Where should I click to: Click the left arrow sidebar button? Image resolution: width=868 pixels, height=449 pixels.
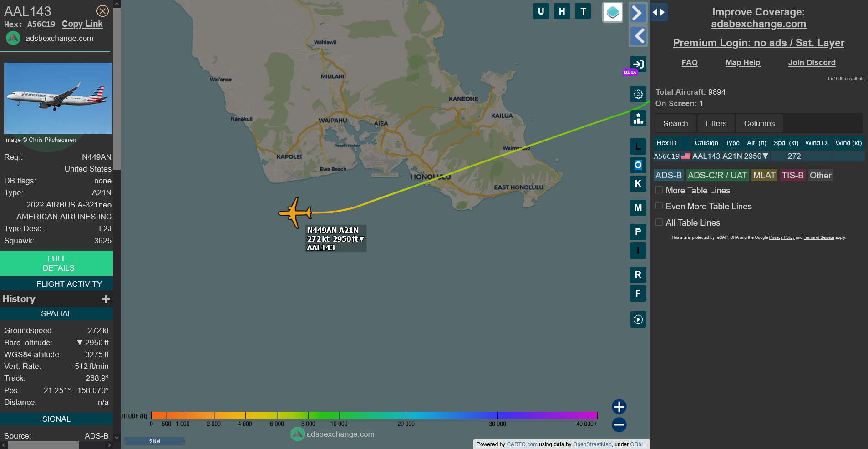coord(638,36)
